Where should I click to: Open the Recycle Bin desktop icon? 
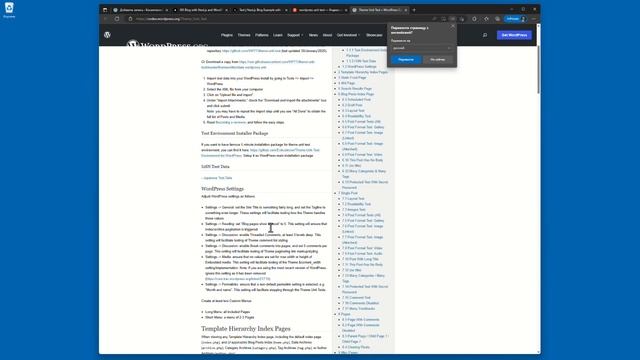click(9, 10)
